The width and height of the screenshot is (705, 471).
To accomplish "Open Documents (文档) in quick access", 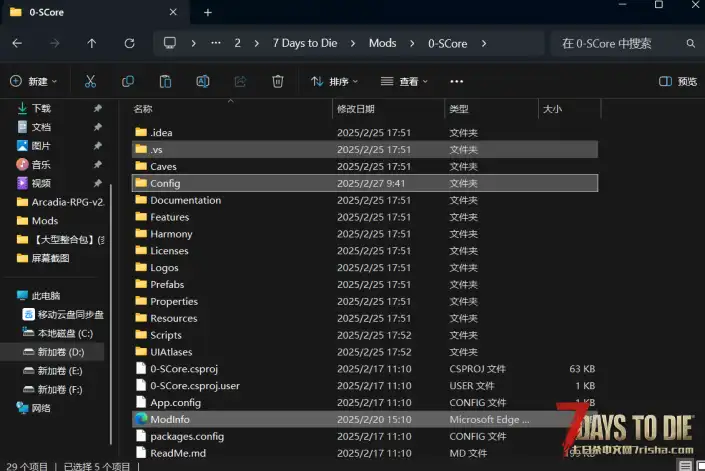I will coord(41,127).
